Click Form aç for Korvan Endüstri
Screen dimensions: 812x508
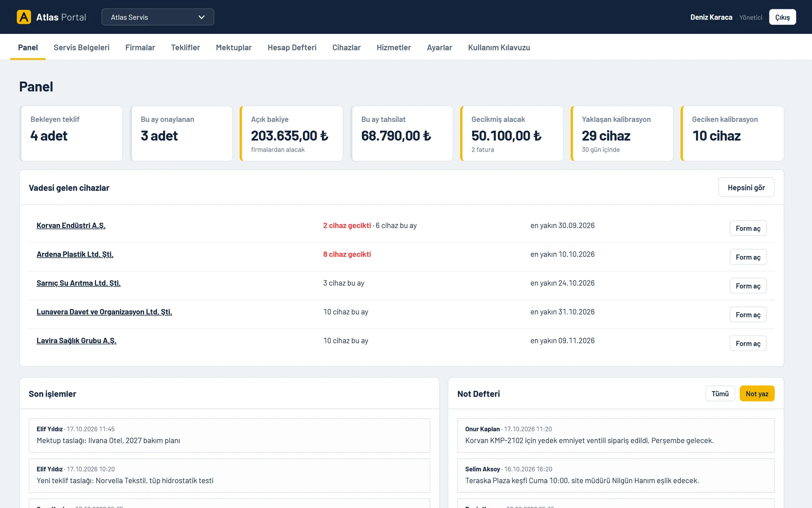748,228
